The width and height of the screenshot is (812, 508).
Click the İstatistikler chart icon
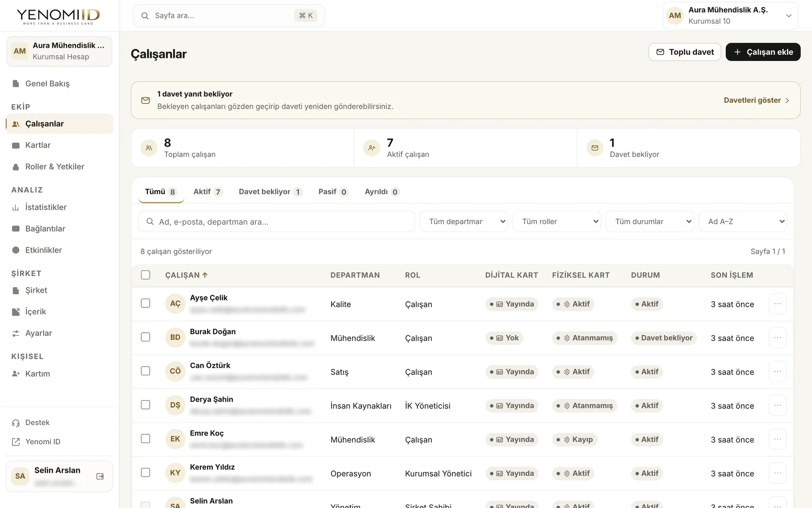[16, 207]
